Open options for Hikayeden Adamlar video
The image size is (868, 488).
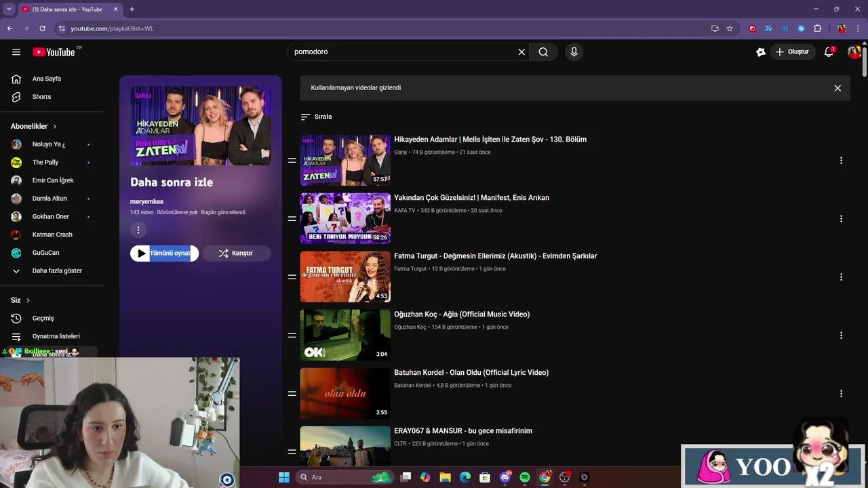[841, 161]
